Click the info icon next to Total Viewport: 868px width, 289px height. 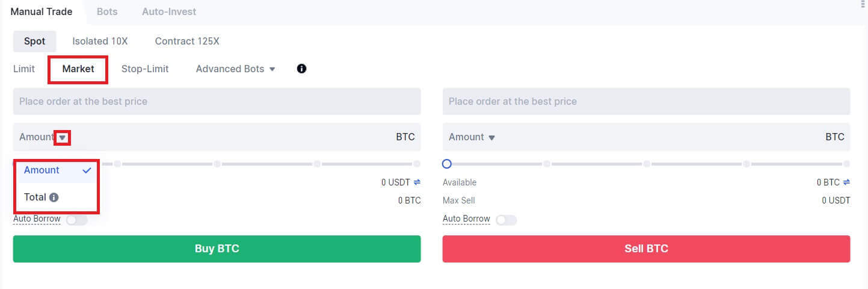pyautogui.click(x=54, y=197)
